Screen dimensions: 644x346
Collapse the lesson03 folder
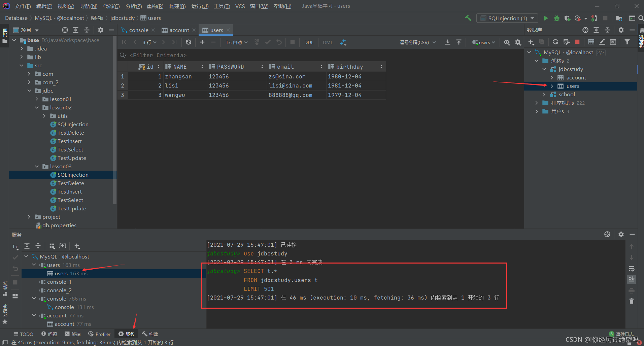[37, 166]
